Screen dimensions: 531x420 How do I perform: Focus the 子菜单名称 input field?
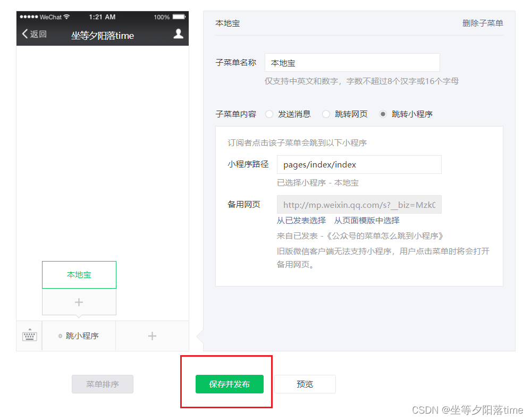(352, 63)
